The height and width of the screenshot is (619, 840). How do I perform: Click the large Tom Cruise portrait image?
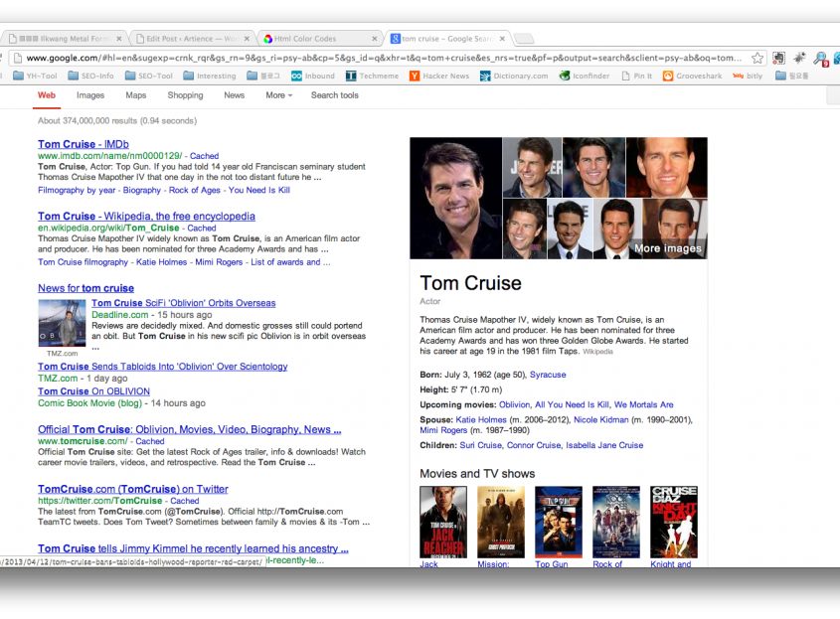tap(456, 198)
